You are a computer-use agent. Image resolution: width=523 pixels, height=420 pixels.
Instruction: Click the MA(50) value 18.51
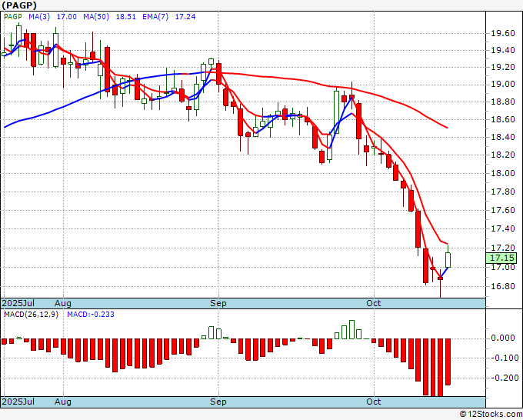(125, 17)
